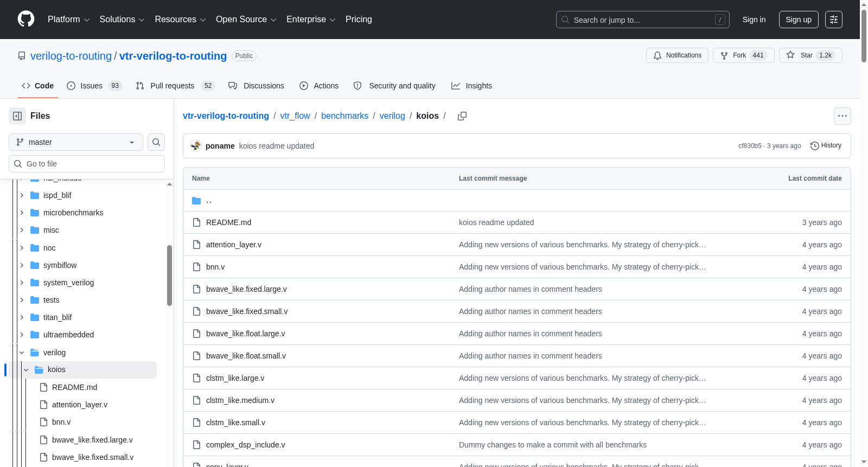Image resolution: width=868 pixels, height=467 pixels.
Task: Navigate to vtr_flow in breadcrumb
Action: (x=295, y=116)
